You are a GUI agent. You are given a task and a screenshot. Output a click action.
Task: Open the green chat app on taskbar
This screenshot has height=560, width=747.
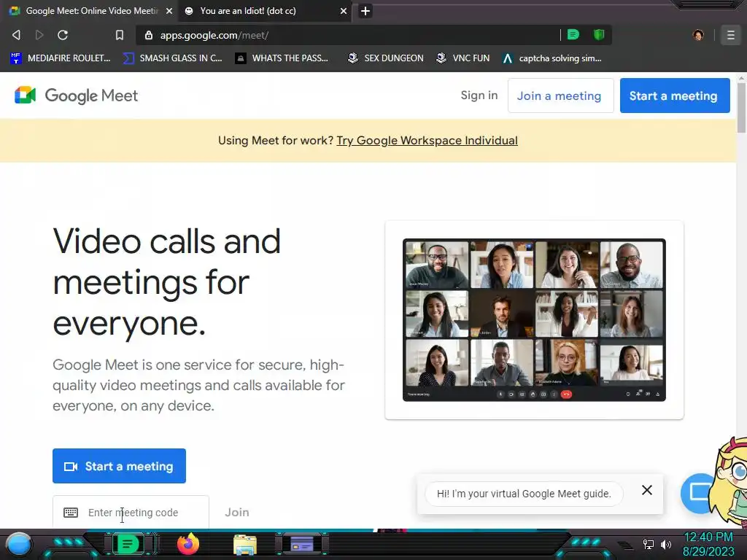[x=127, y=544]
